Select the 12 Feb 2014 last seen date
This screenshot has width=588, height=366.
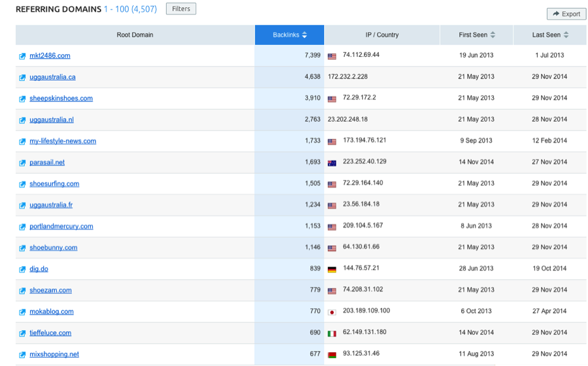click(549, 141)
